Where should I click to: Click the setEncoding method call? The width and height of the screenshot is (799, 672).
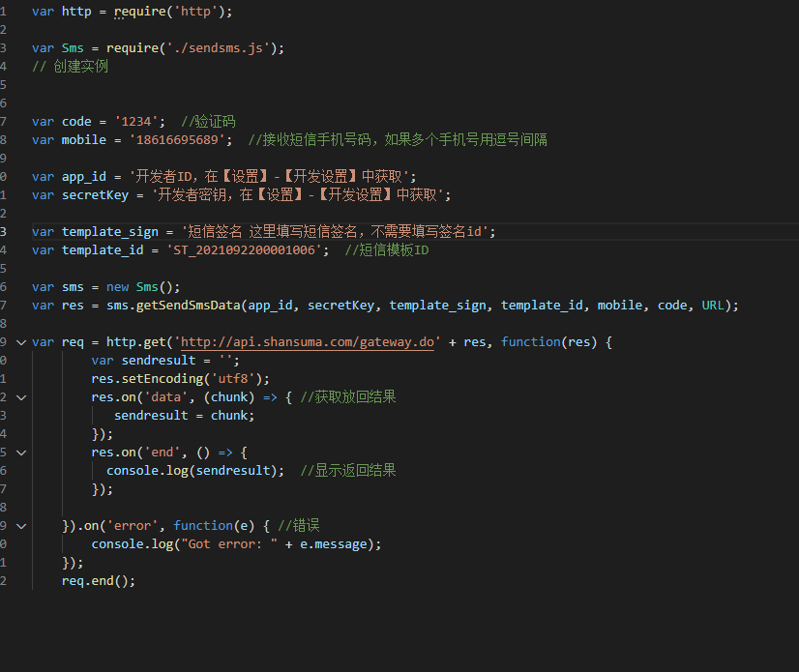click(x=162, y=379)
